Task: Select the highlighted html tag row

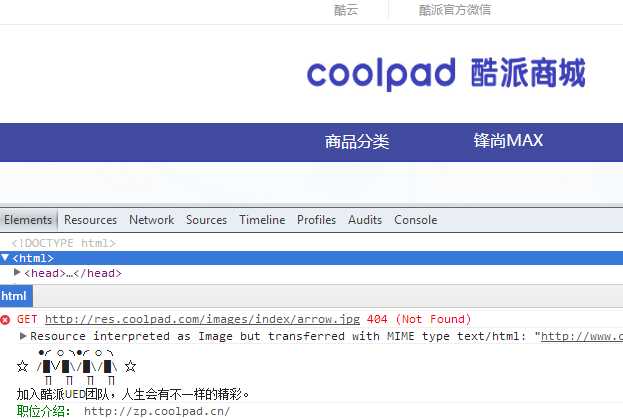Action: click(x=312, y=258)
